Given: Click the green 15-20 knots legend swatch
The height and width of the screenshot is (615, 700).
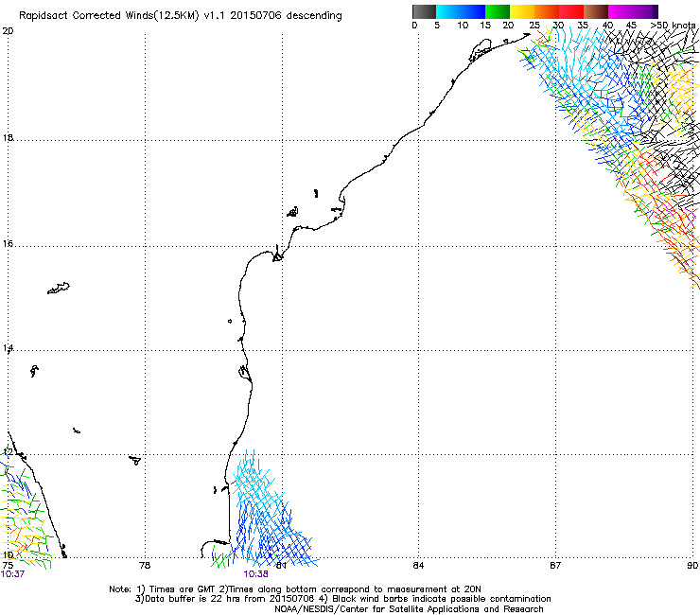Looking at the screenshot, I should (498, 11).
